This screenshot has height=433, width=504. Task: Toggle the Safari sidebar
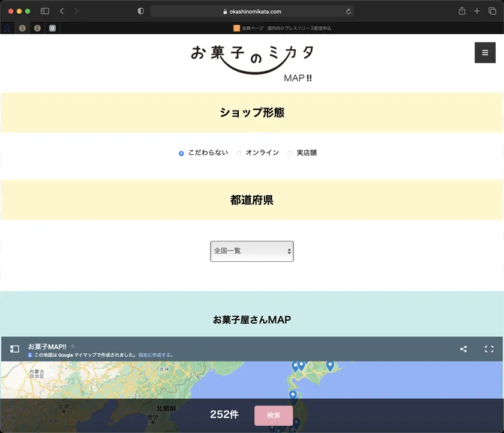click(x=45, y=11)
